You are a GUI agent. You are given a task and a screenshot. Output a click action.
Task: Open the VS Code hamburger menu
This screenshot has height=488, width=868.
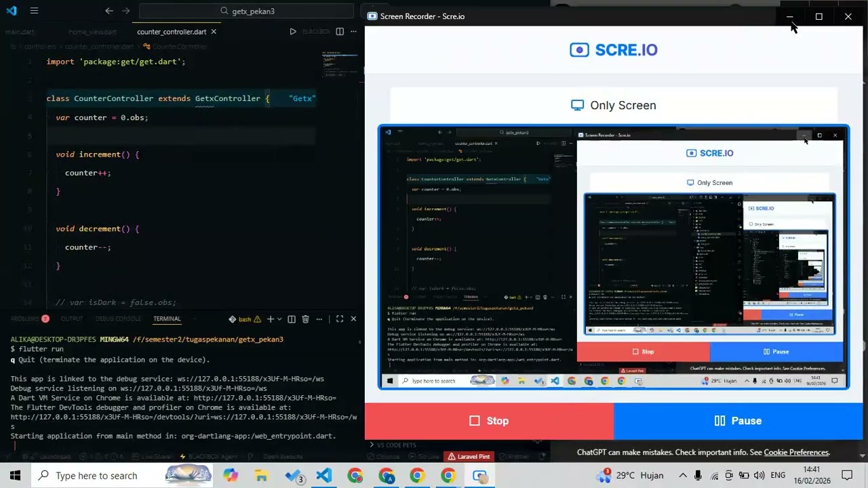tap(34, 11)
